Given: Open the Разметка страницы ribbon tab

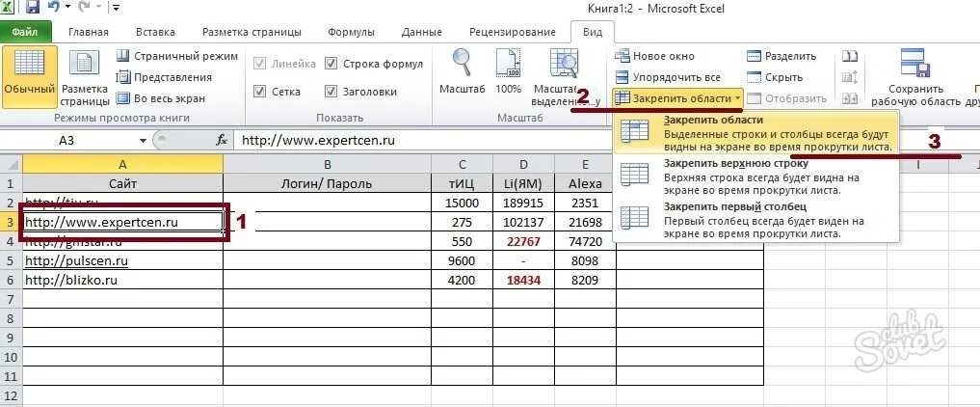Looking at the screenshot, I should [x=252, y=32].
